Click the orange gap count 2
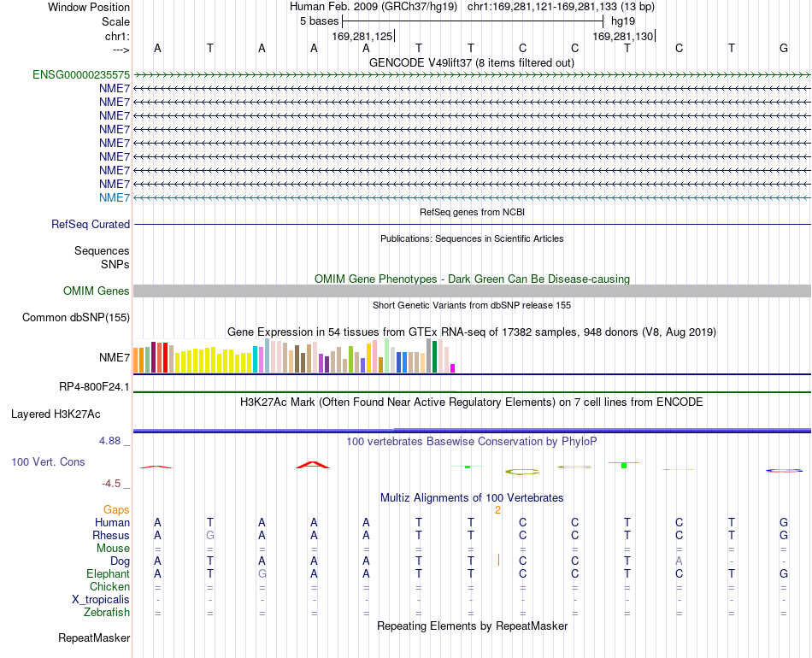This screenshot has height=658, width=812. 497,510
